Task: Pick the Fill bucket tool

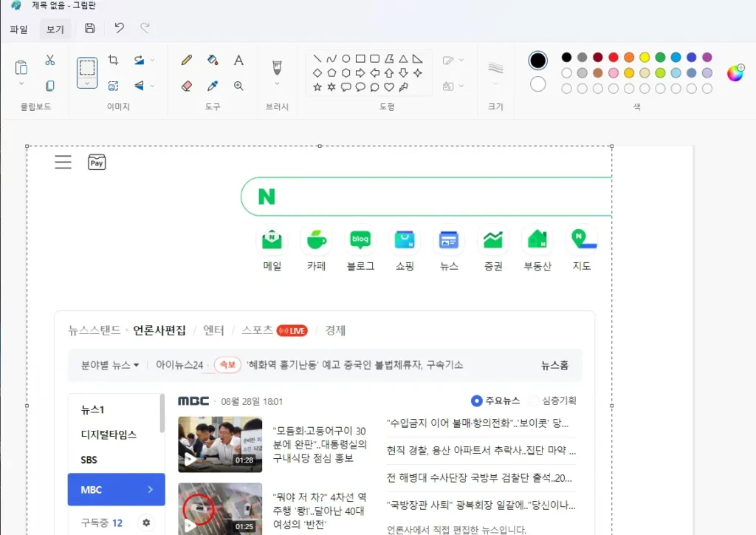Action: click(x=213, y=61)
